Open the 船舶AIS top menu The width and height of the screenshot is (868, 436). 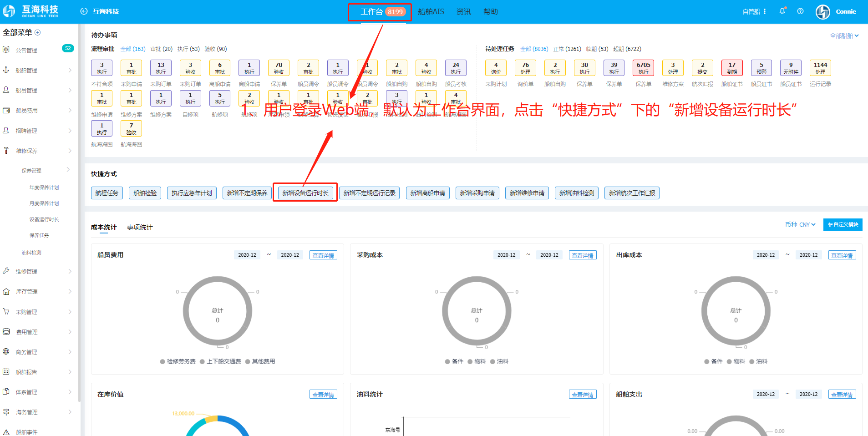431,12
